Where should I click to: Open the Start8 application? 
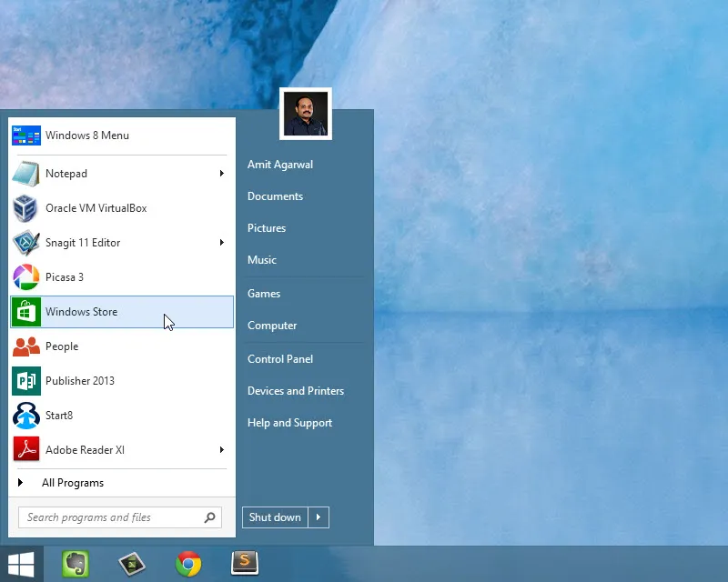coord(61,416)
